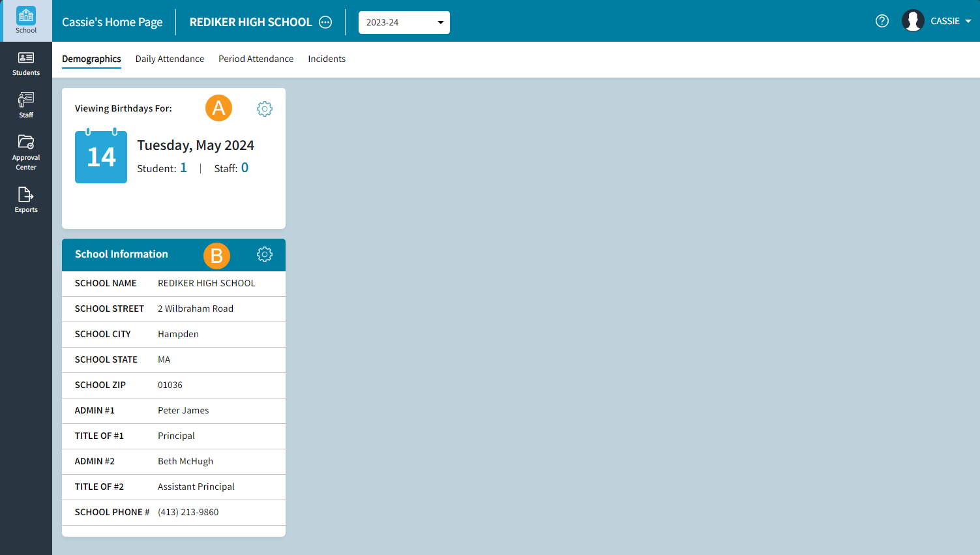
Task: Open the 2023-24 school year dropdown
Action: coord(404,22)
